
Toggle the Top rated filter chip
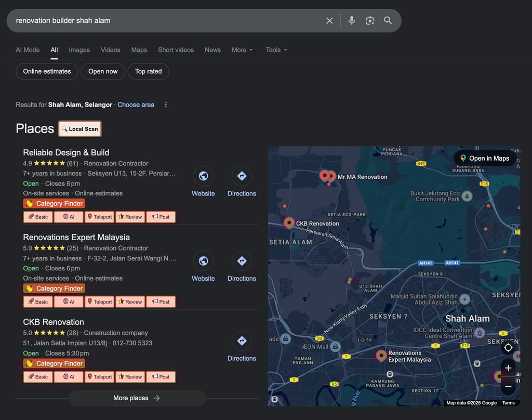148,71
